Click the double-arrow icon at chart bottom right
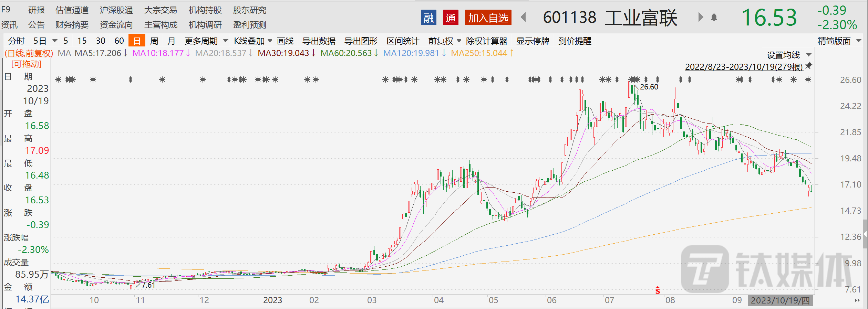 (857, 300)
